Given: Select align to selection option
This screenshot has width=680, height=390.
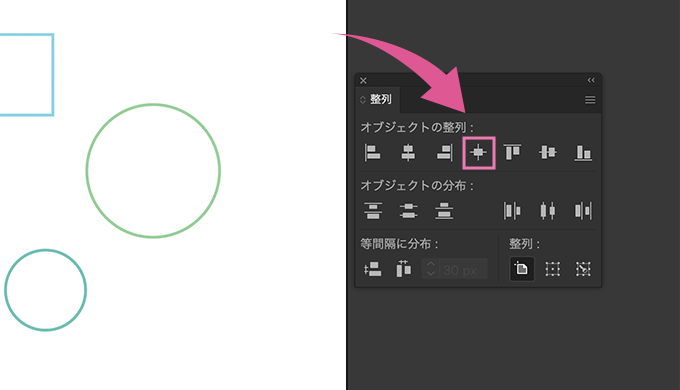Looking at the screenshot, I should pos(552,269).
